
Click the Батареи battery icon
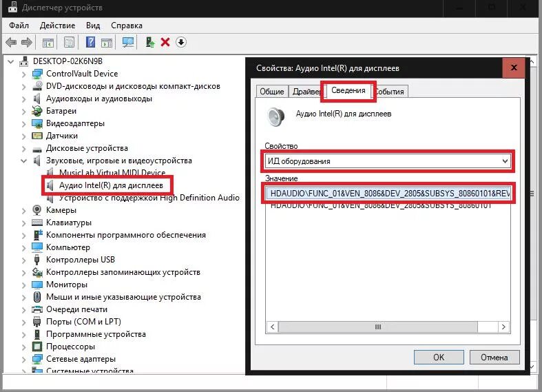(x=37, y=111)
